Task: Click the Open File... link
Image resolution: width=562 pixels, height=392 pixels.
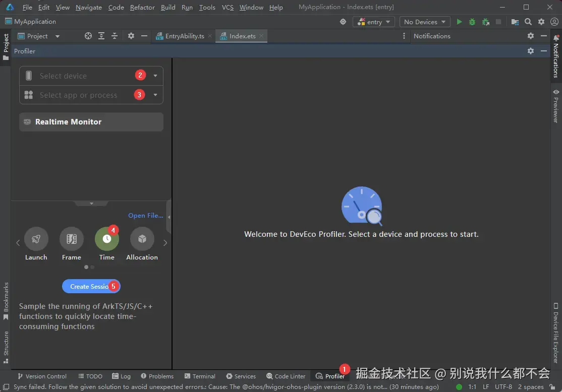Action: click(x=145, y=216)
